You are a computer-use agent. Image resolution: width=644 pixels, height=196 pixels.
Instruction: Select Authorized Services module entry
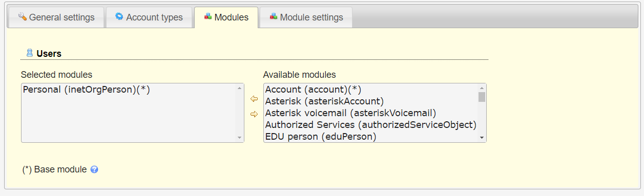[371, 125]
